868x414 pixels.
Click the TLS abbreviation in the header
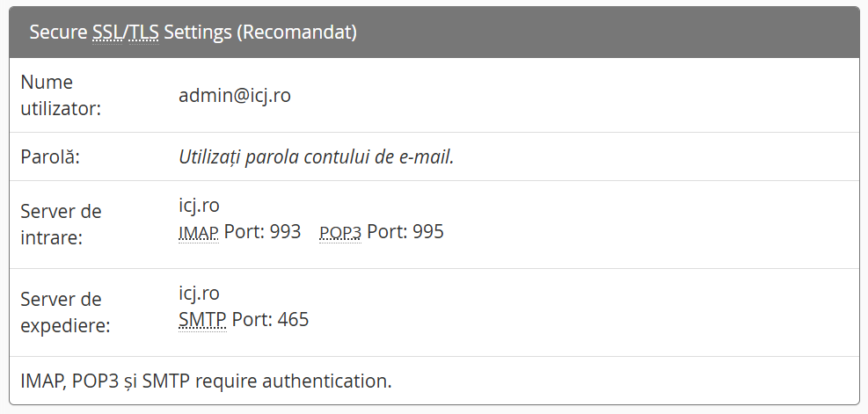(x=143, y=33)
